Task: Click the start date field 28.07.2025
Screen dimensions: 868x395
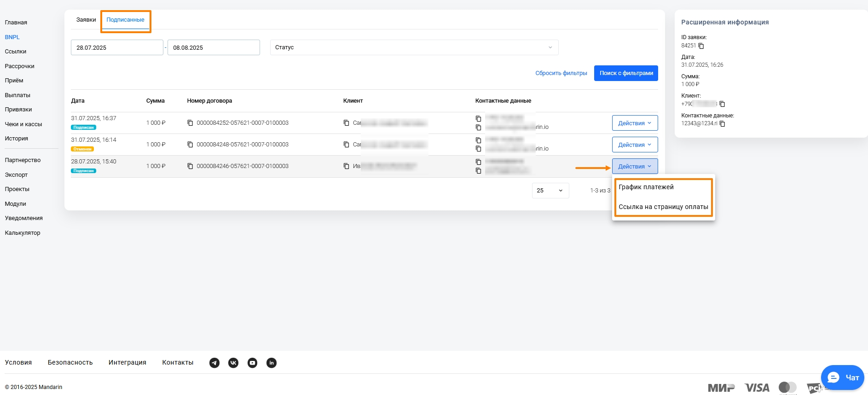Action: [x=116, y=47]
